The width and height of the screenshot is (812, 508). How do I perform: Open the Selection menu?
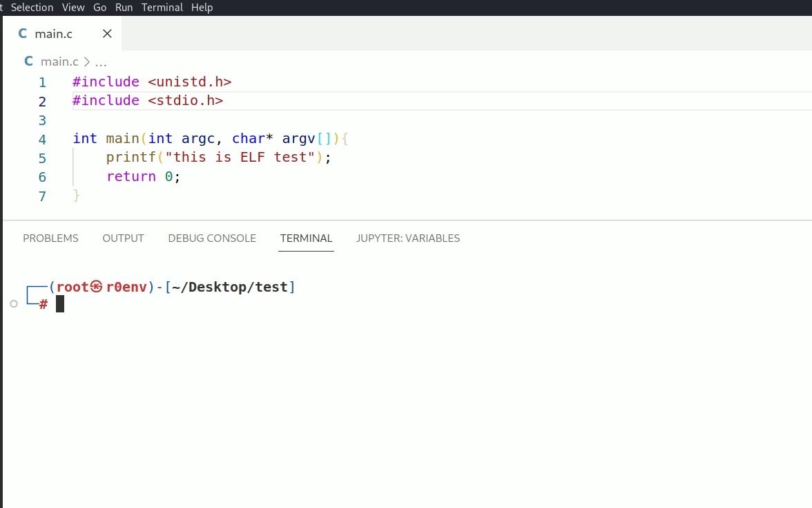32,7
